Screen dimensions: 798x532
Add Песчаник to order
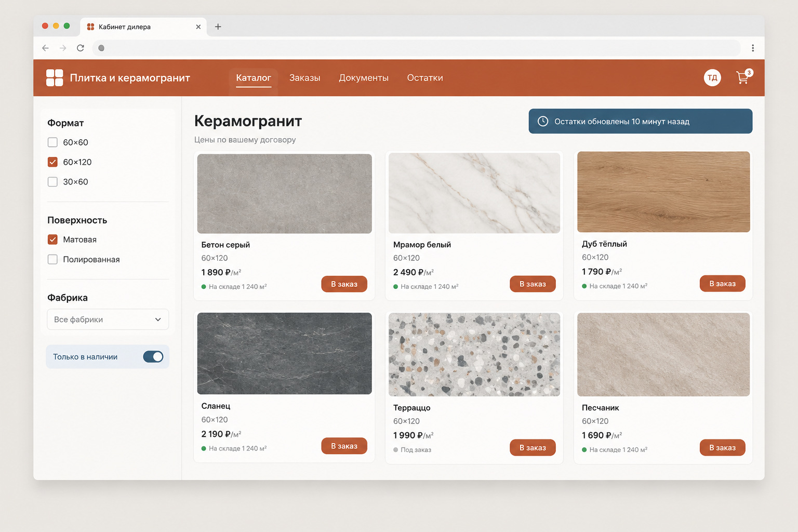point(723,447)
